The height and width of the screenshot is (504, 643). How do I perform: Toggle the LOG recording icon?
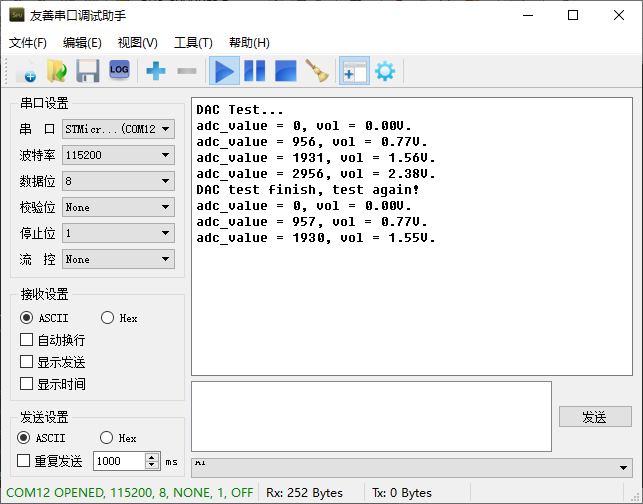119,70
